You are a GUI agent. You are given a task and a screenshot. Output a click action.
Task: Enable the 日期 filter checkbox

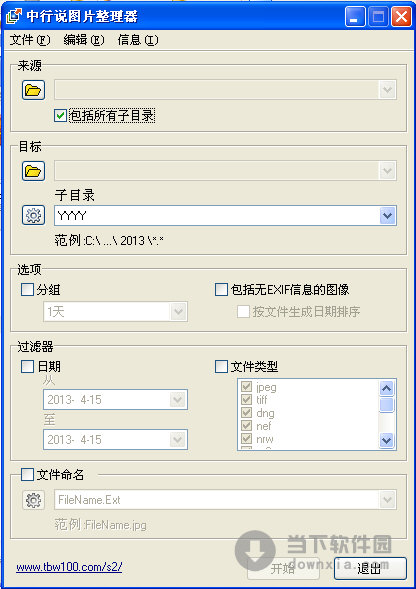pos(27,367)
